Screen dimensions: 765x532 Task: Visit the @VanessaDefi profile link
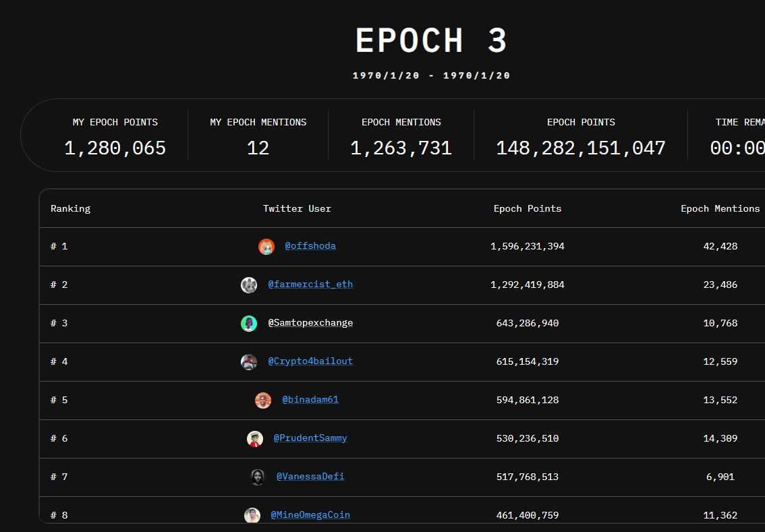pos(310,477)
